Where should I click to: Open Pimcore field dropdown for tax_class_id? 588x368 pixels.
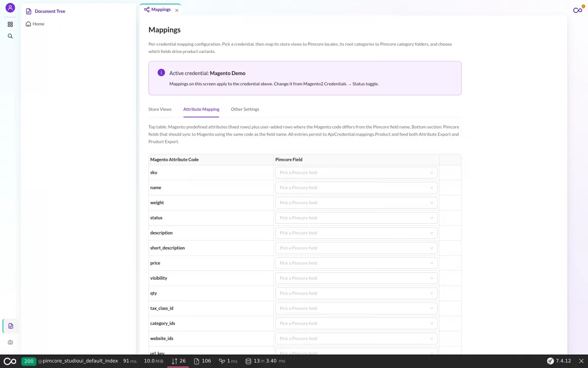(356, 308)
